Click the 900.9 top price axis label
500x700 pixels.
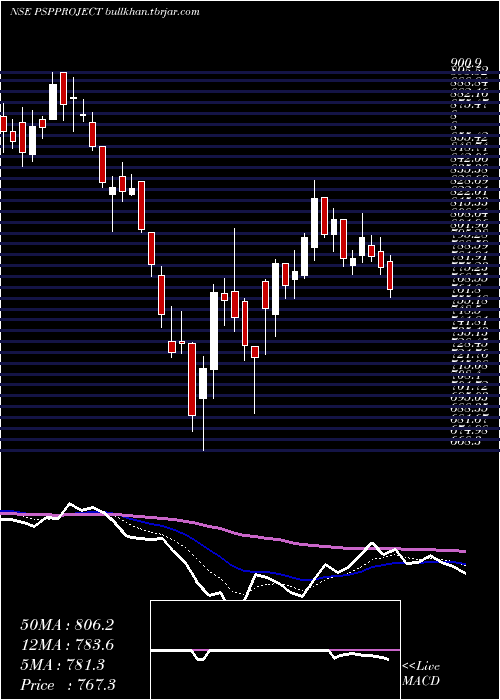[466, 64]
